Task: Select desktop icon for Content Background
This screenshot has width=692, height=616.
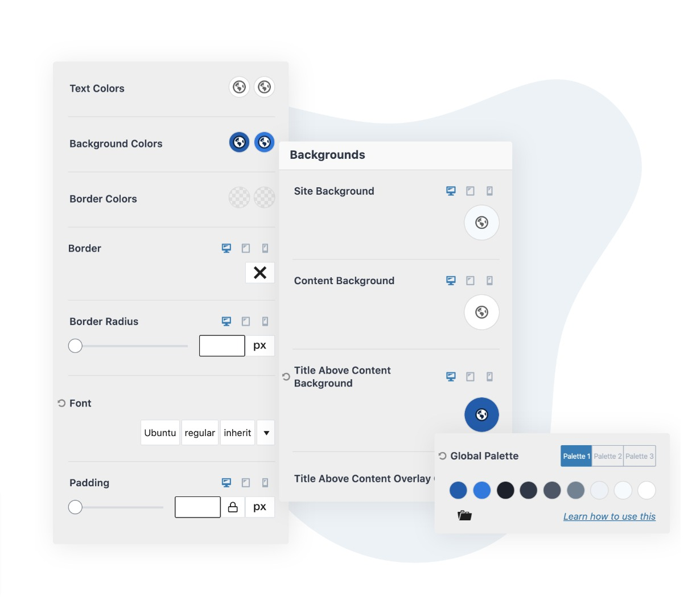Action: pyautogui.click(x=451, y=281)
